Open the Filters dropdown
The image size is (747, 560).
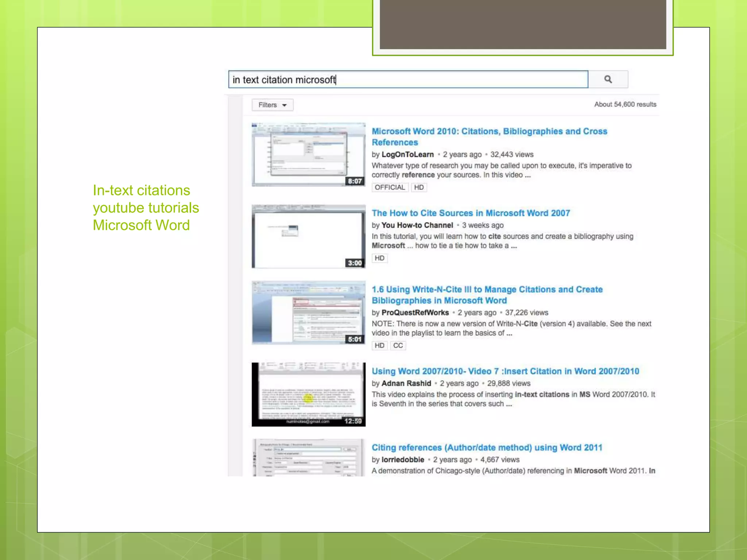pos(272,105)
